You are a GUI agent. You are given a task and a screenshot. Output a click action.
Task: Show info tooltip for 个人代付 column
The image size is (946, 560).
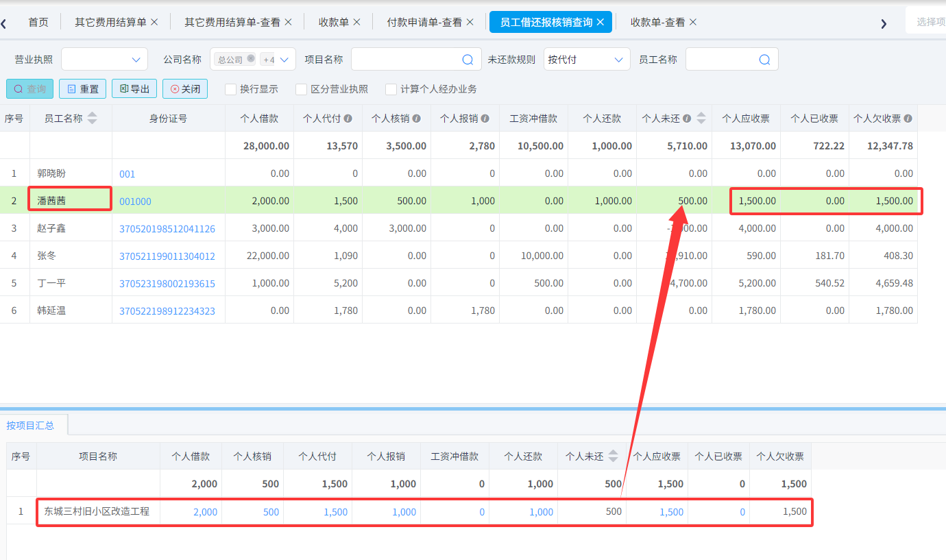[x=348, y=119]
